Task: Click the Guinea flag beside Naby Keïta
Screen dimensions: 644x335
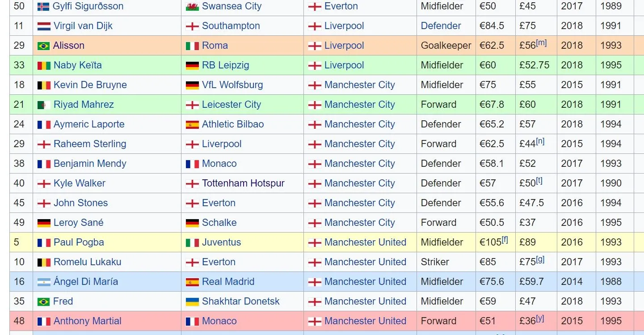Action: pyautogui.click(x=44, y=66)
